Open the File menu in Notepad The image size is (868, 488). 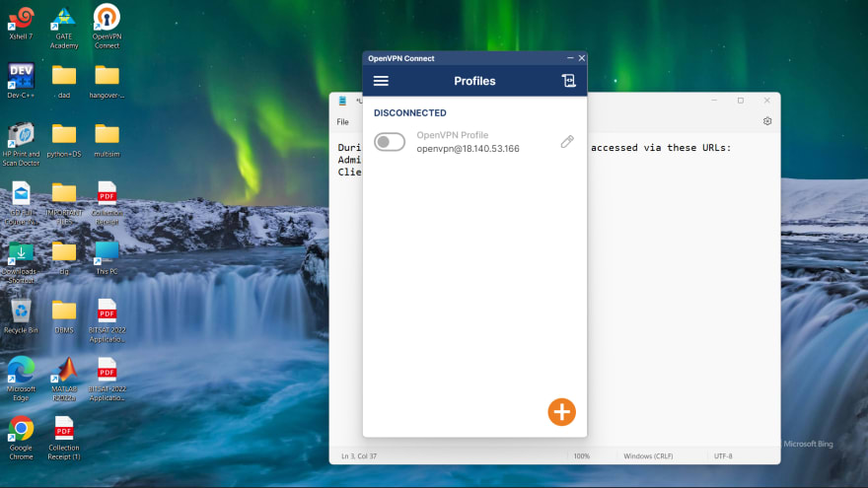(x=342, y=121)
